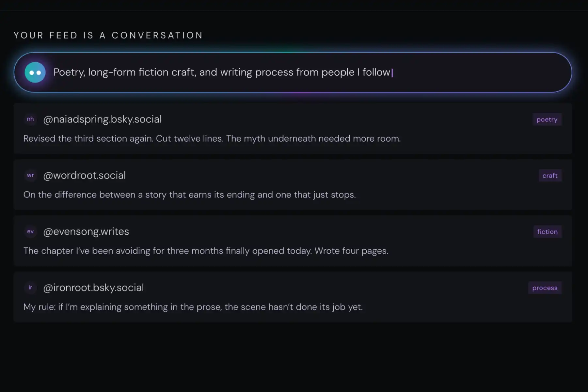Select the 'poetry' tag
The width and height of the screenshot is (588, 392).
[547, 119]
